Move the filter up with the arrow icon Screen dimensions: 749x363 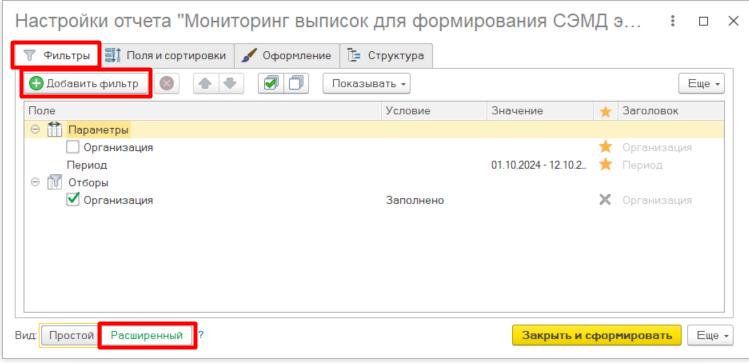tap(205, 84)
